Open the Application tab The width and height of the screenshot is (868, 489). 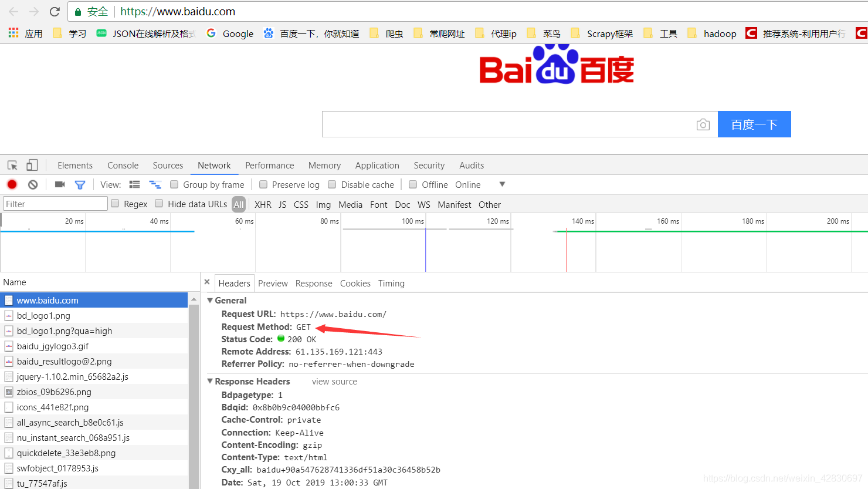click(377, 166)
